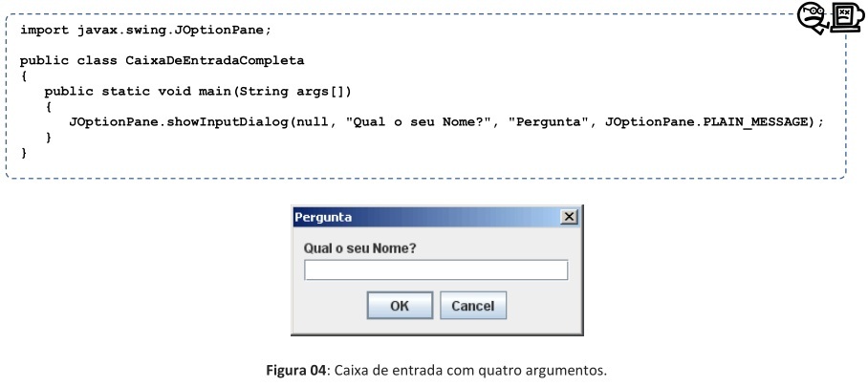Click the 'Qual o seu Nome?' dialog label

(x=359, y=248)
